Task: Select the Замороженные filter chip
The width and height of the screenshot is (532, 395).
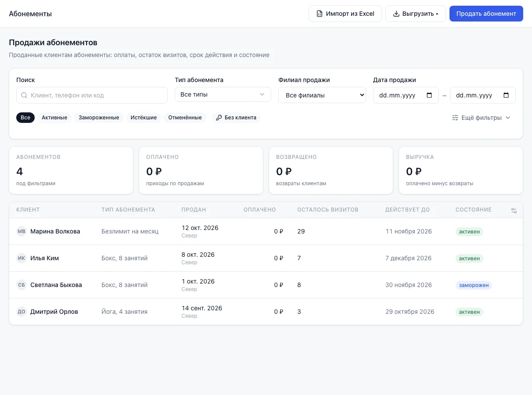Action: tap(99, 118)
